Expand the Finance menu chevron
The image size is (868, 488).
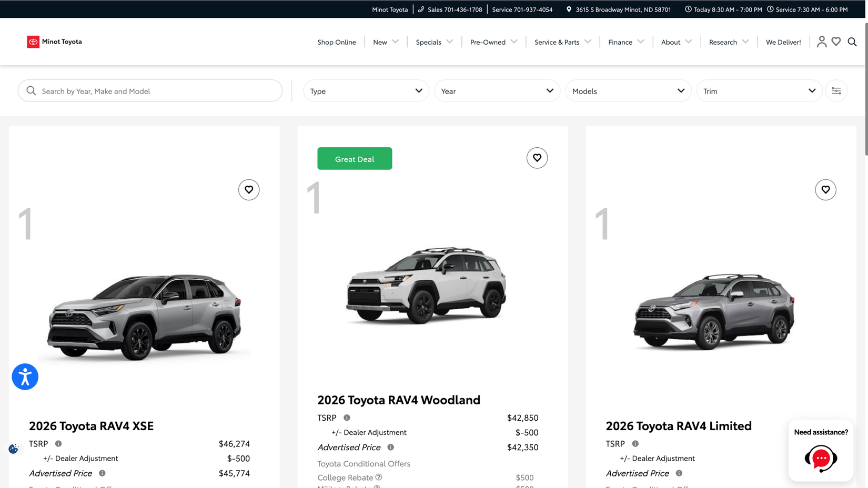click(641, 42)
